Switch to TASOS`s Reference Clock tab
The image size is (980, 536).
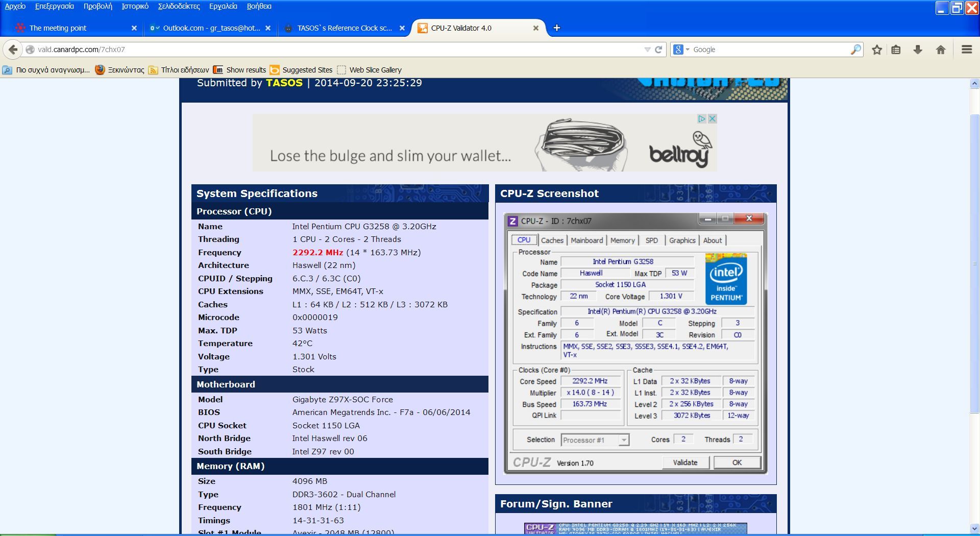[345, 28]
